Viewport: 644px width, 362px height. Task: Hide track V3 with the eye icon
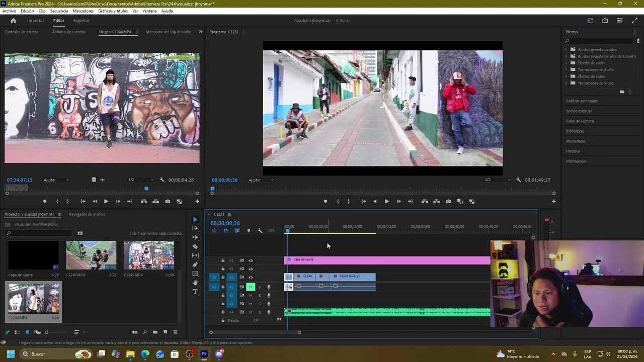(251, 260)
